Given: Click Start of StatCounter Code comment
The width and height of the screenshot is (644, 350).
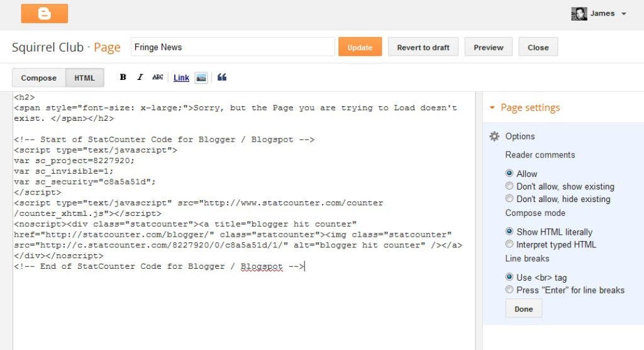Looking at the screenshot, I should pyautogui.click(x=164, y=139).
